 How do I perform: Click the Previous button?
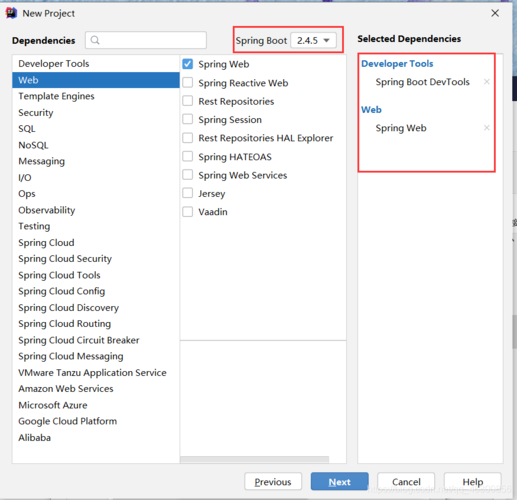click(x=273, y=482)
